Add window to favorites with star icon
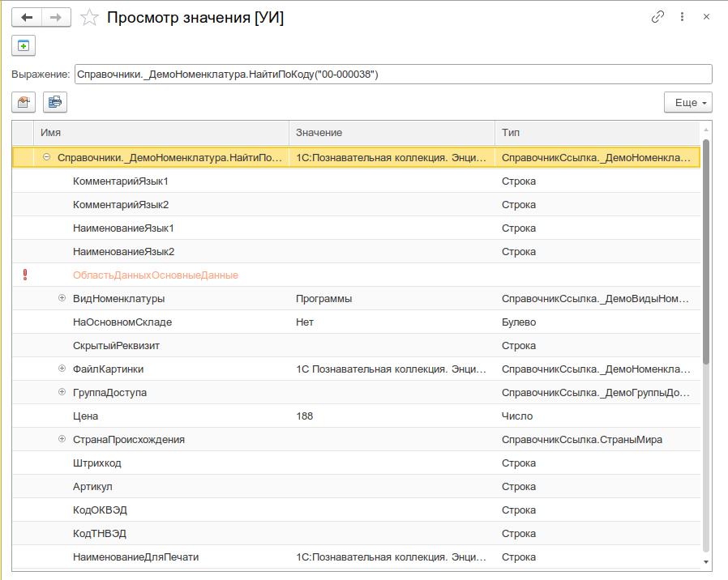Viewport: 728px width, 580px height. (89, 18)
